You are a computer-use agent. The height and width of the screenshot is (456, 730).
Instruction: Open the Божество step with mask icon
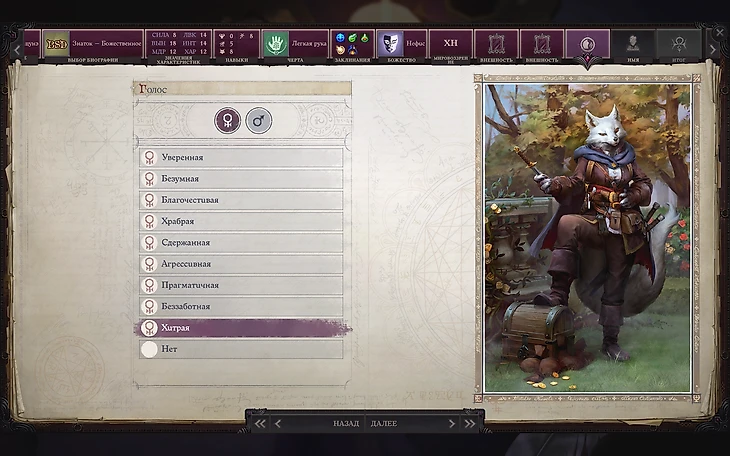[401, 44]
